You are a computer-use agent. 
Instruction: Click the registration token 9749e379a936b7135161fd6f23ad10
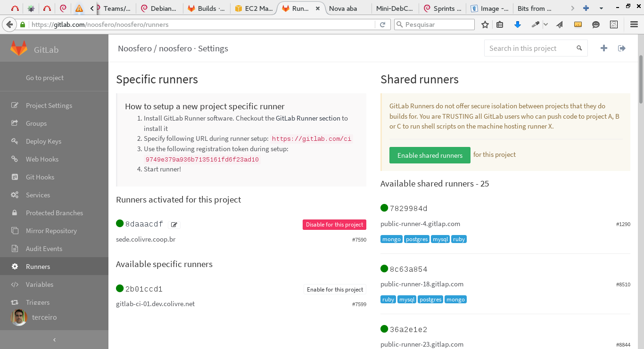click(x=202, y=160)
